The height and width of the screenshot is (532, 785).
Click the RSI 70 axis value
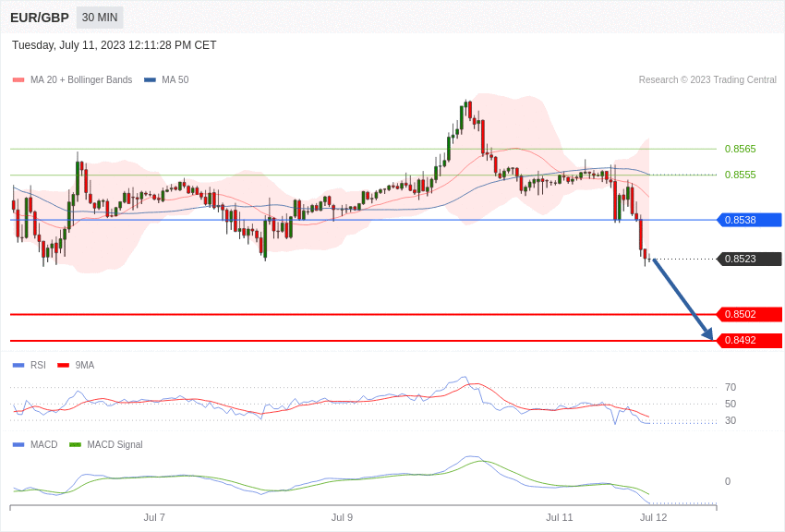pyautogui.click(x=731, y=387)
